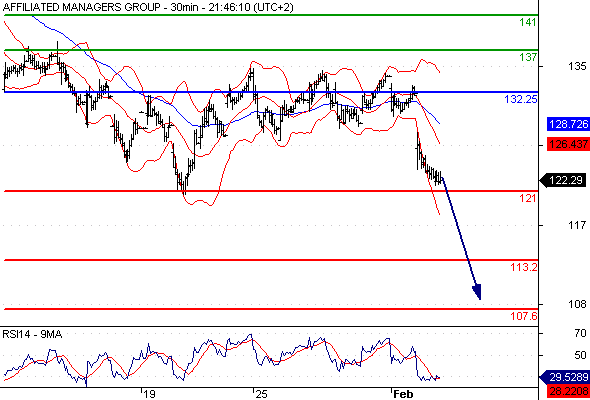
Task: Click the black 122.29 current price tag
Action: (x=564, y=180)
